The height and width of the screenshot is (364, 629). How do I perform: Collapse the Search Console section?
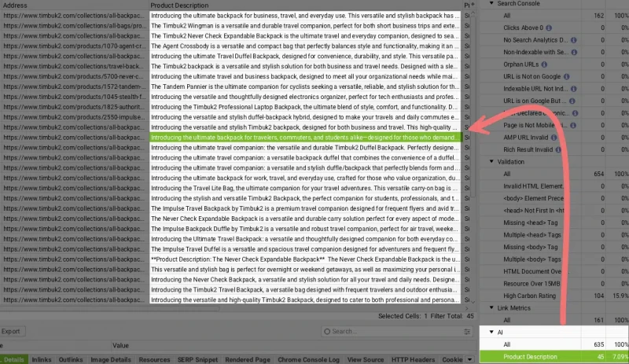pyautogui.click(x=491, y=3)
